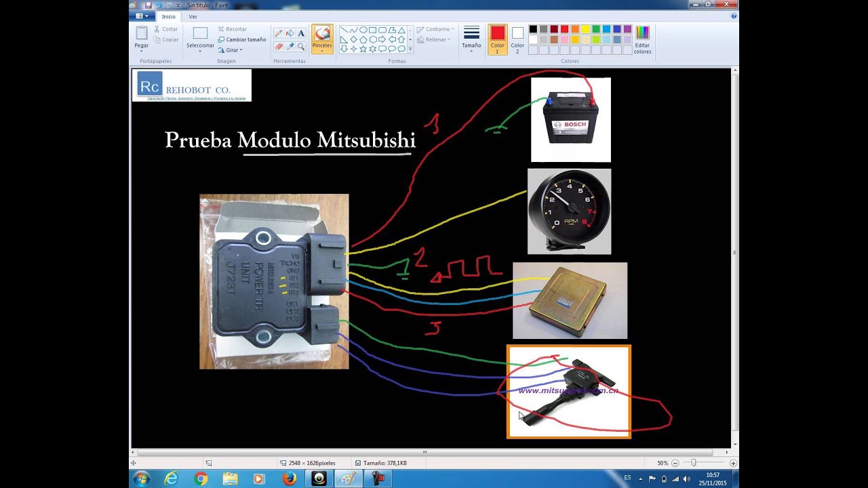Open the Seleccionar dropdown arrow

tap(200, 52)
